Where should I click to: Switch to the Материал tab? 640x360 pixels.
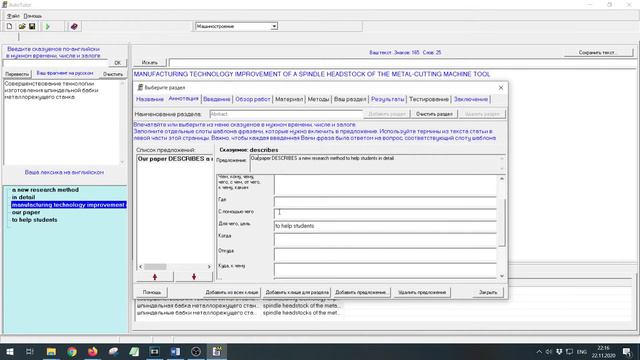coord(289,99)
